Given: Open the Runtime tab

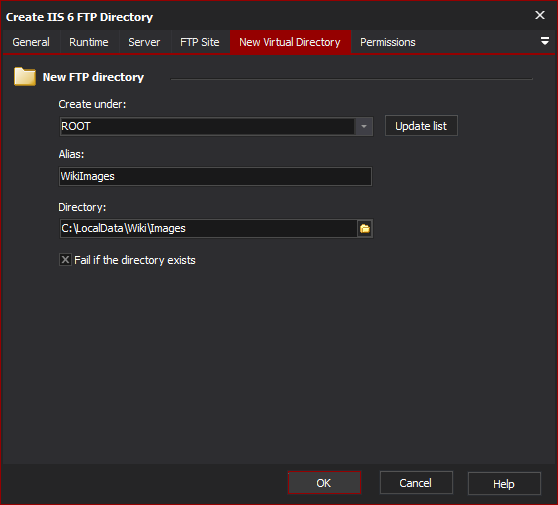Looking at the screenshot, I should click(89, 42).
